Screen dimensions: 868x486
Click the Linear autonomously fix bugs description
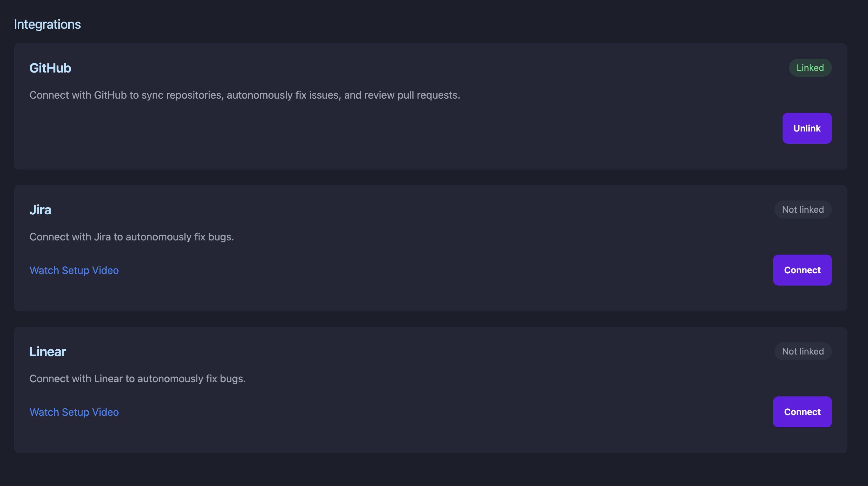pos(137,379)
